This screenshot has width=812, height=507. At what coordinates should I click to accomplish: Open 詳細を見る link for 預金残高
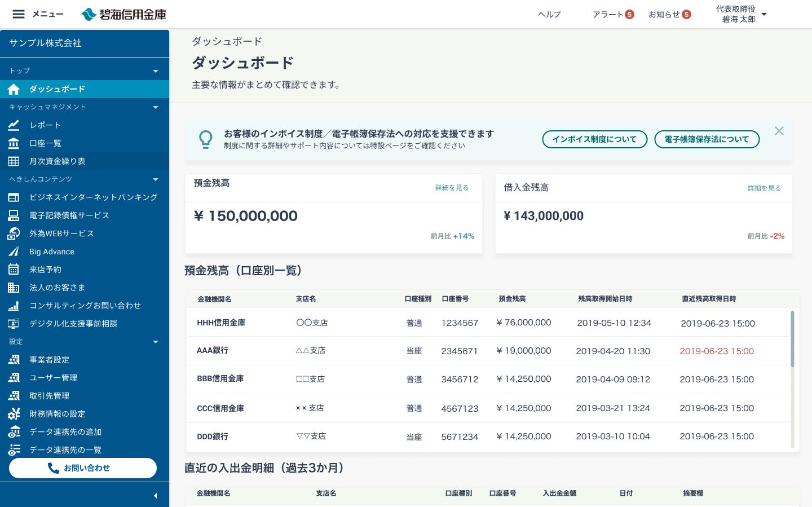pos(452,188)
